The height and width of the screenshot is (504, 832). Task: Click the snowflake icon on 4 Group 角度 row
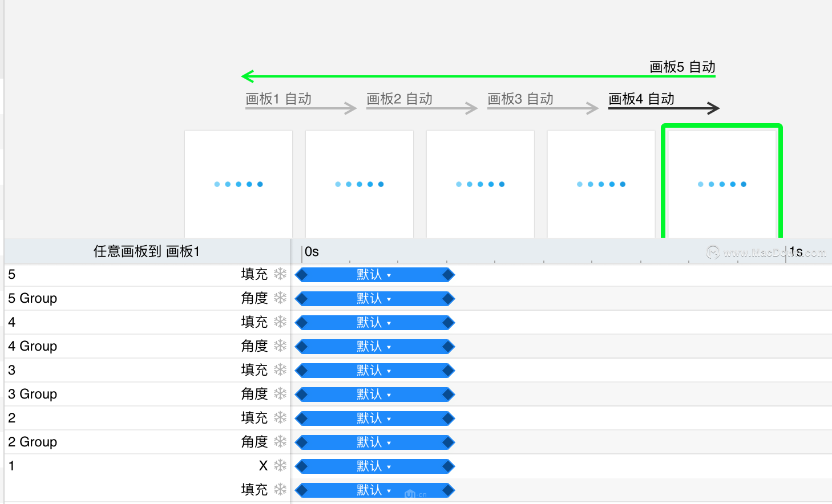280,346
